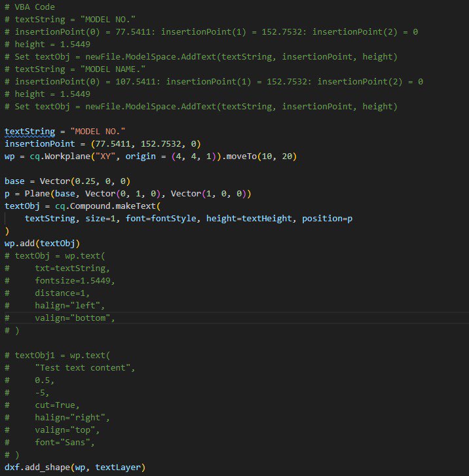
Task: Click the "Test text content" string
Action: tap(83, 368)
